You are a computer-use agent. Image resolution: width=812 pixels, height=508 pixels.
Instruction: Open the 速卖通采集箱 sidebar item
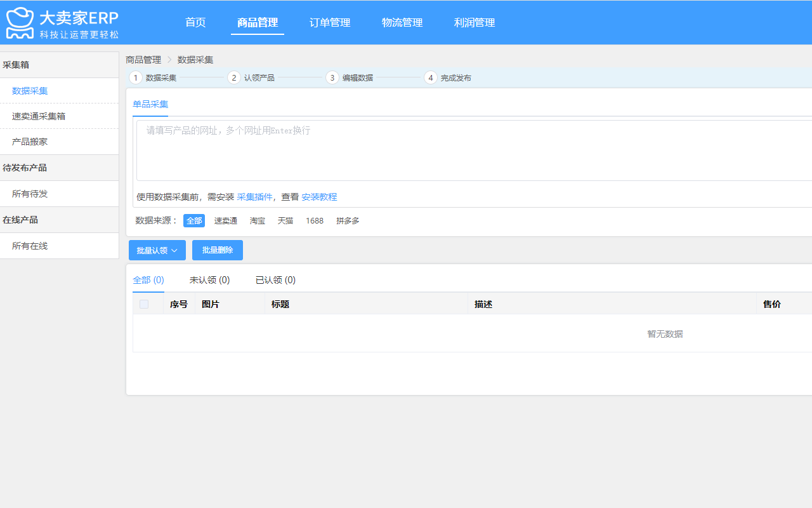[x=36, y=116]
